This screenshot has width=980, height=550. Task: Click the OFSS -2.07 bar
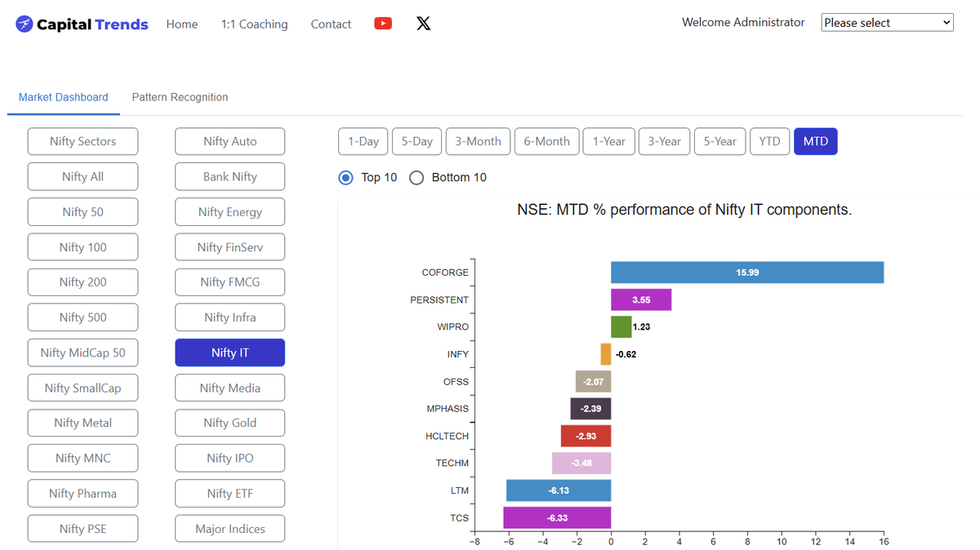pos(594,382)
